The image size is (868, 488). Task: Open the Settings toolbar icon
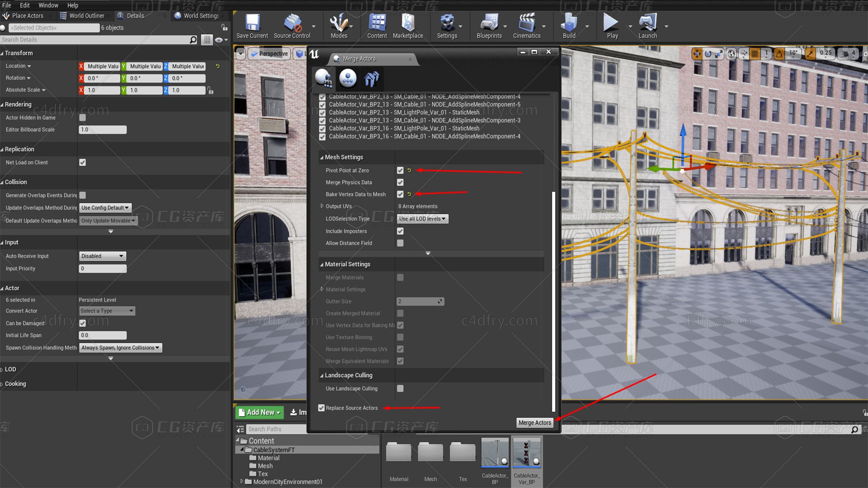447,26
